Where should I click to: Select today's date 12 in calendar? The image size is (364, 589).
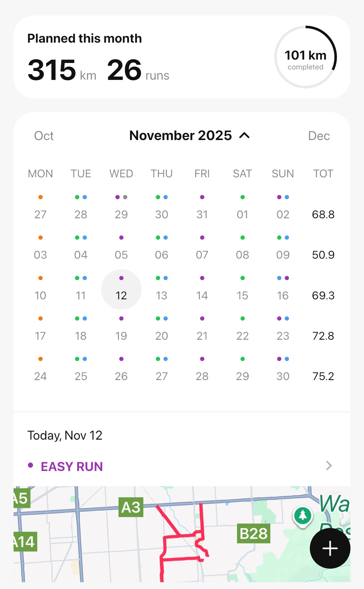coord(121,295)
